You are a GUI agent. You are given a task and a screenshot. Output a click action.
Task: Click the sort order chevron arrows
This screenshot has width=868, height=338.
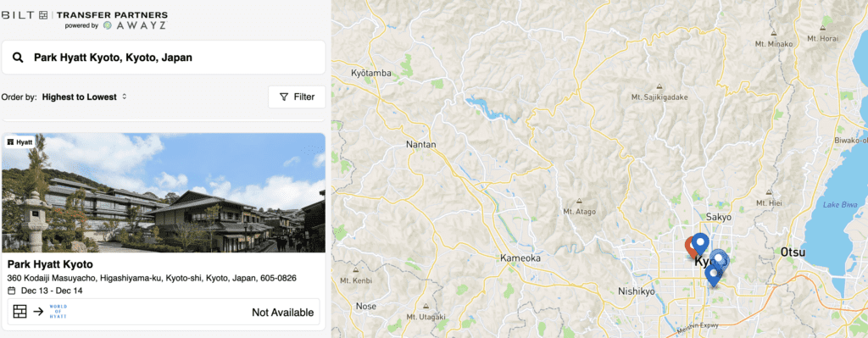pyautogui.click(x=125, y=97)
